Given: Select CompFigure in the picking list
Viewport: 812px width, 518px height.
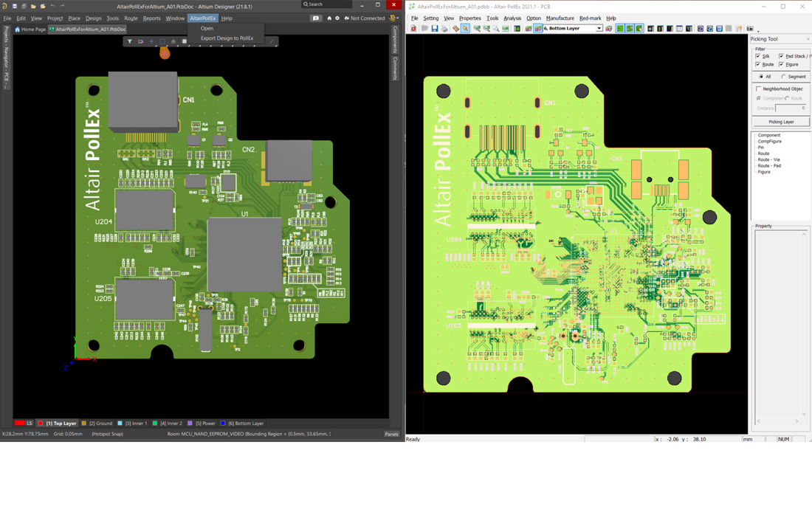Looking at the screenshot, I should tap(769, 141).
